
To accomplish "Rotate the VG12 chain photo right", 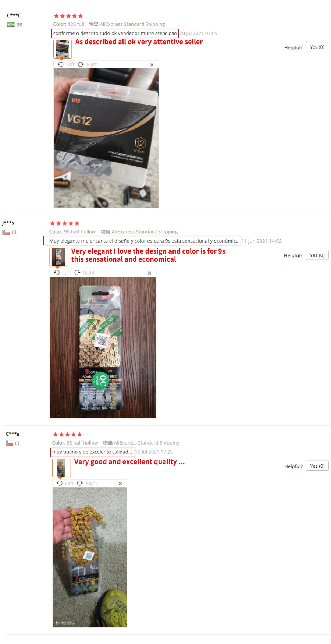I will [x=88, y=64].
